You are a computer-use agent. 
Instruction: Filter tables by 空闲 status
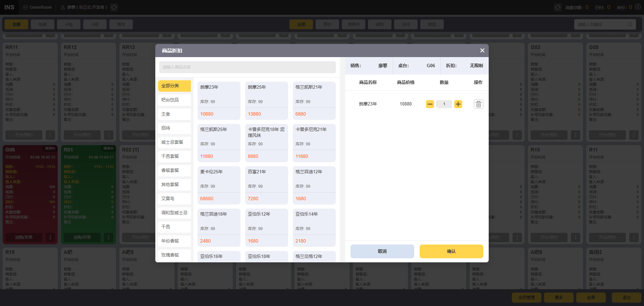click(x=406, y=25)
